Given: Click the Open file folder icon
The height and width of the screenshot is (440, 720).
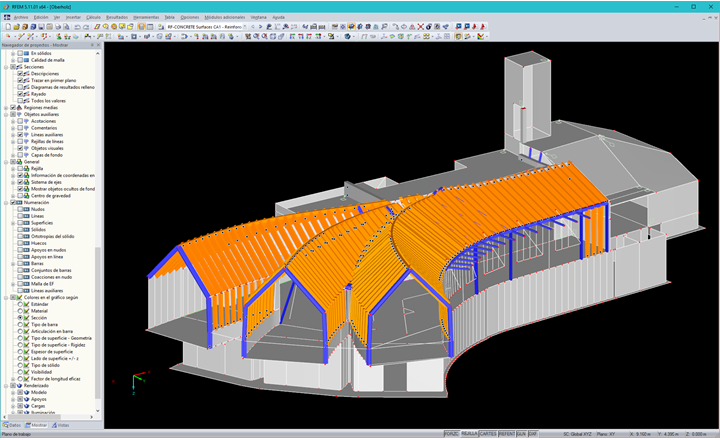Looking at the screenshot, I should click(x=17, y=27).
